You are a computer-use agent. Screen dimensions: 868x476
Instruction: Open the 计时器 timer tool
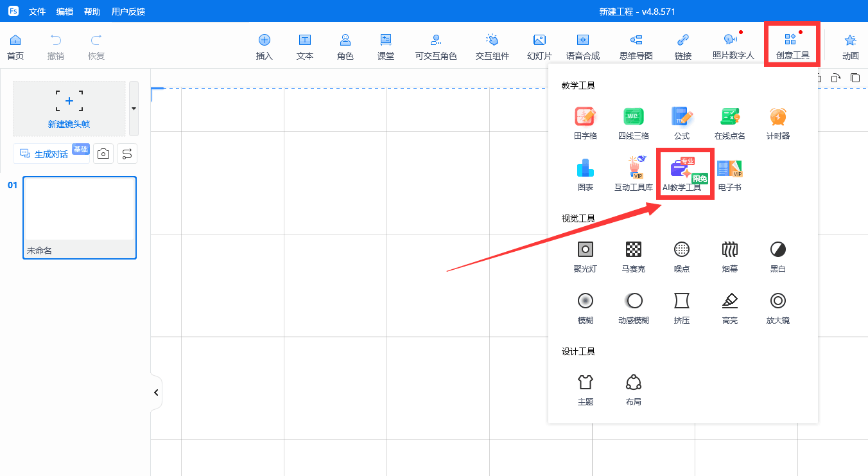tap(777, 118)
